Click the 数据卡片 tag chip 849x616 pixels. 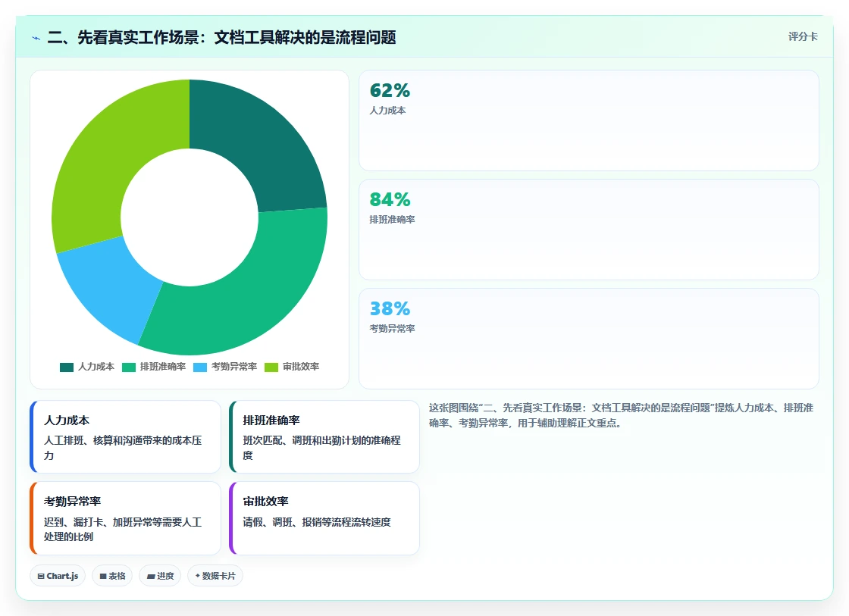(215, 576)
